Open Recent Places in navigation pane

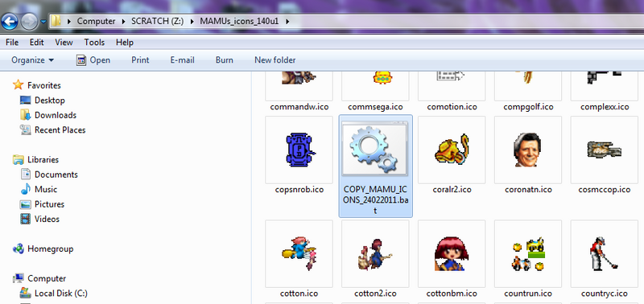(x=52, y=130)
